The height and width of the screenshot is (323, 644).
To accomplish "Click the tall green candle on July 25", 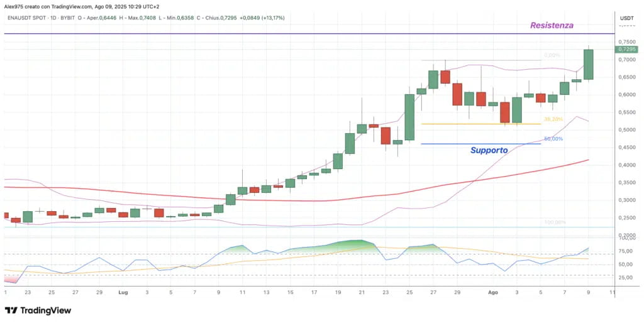I will click(409, 117).
